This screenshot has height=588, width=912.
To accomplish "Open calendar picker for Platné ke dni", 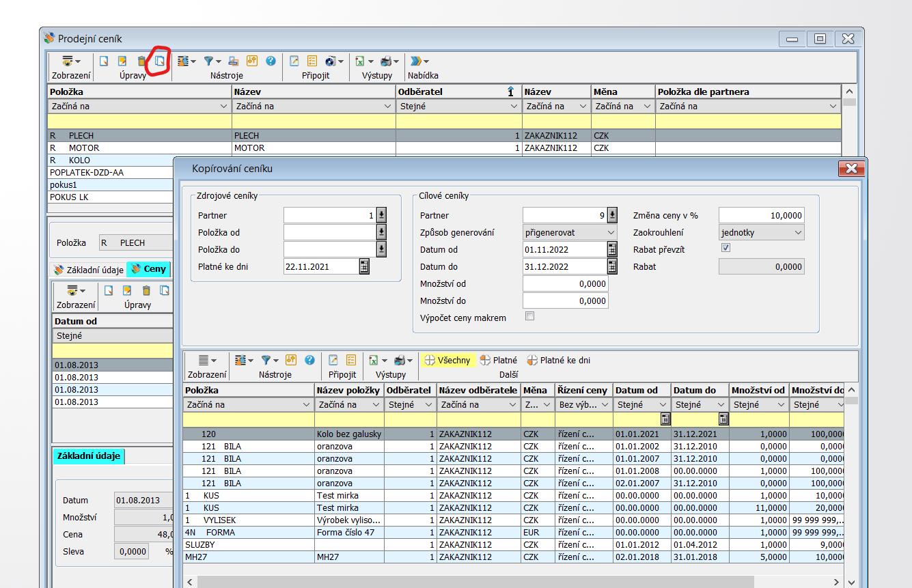I will click(x=364, y=267).
